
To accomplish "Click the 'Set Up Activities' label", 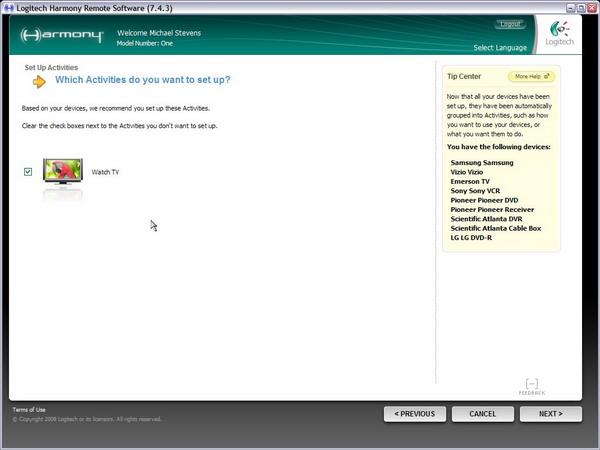I will coord(51,67).
